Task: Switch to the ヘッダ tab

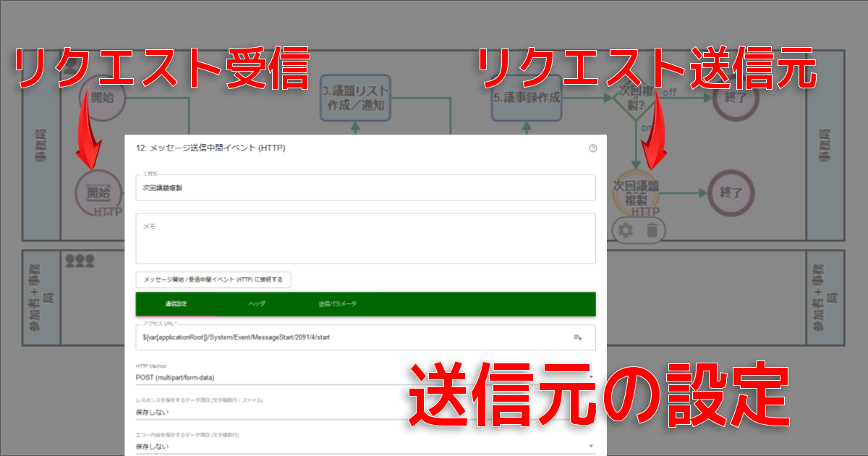Action: 257,304
